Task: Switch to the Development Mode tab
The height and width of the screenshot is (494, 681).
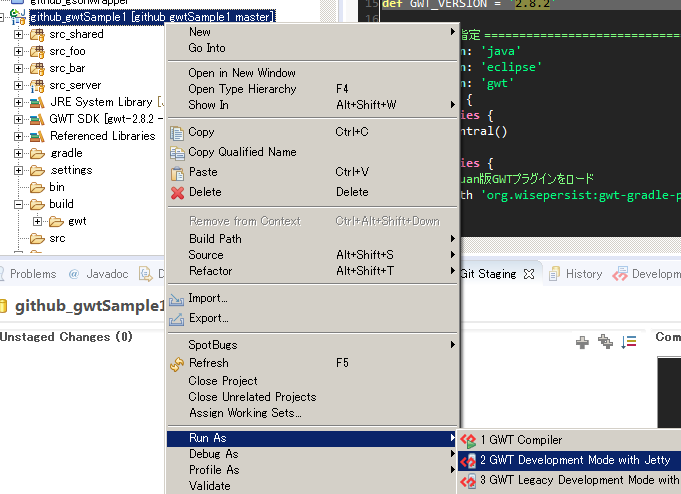Action: pyautogui.click(x=646, y=274)
